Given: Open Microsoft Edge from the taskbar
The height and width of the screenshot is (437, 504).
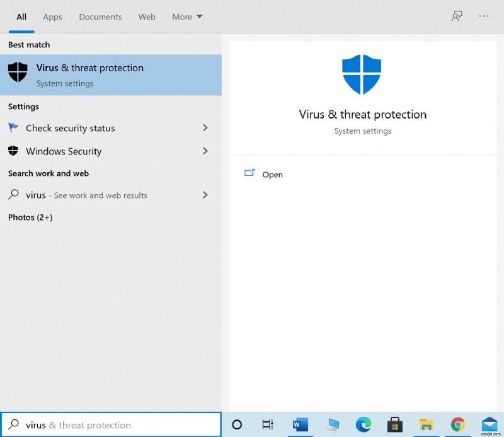Looking at the screenshot, I should [x=363, y=425].
